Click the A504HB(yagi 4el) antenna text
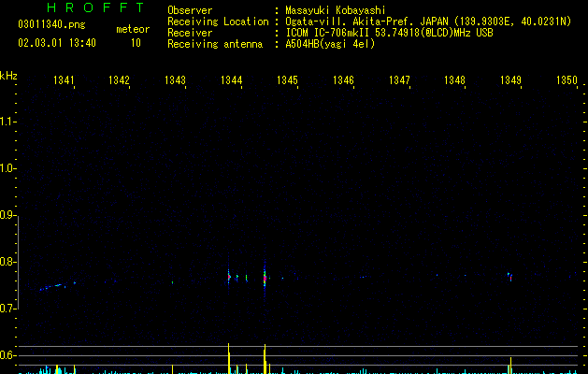Screen dimensions: 588x374 [x=330, y=44]
